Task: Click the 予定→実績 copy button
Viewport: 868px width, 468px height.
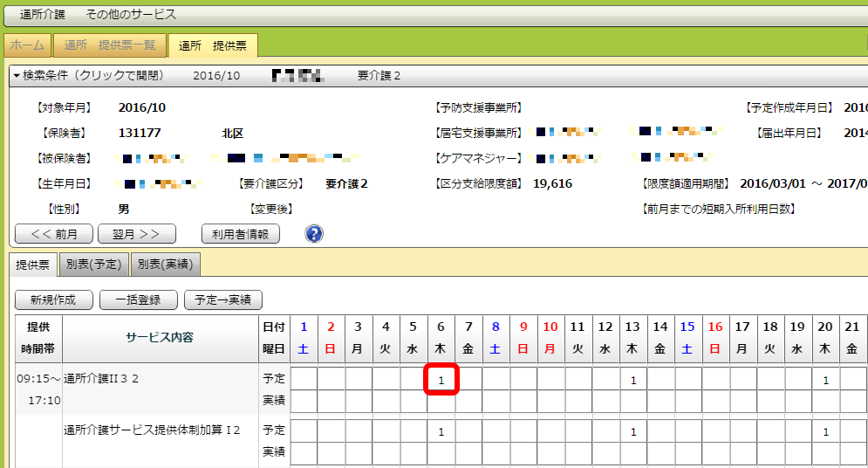Action: tap(222, 299)
